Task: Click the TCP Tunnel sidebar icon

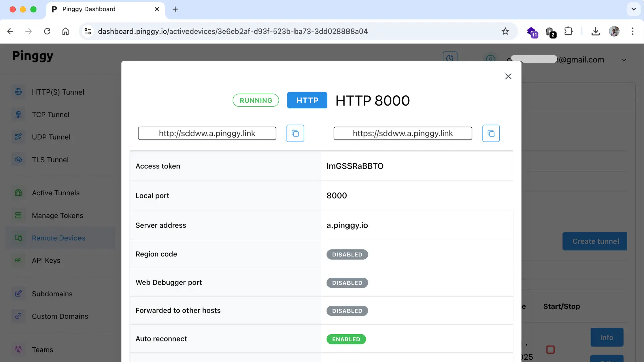Action: point(18,115)
